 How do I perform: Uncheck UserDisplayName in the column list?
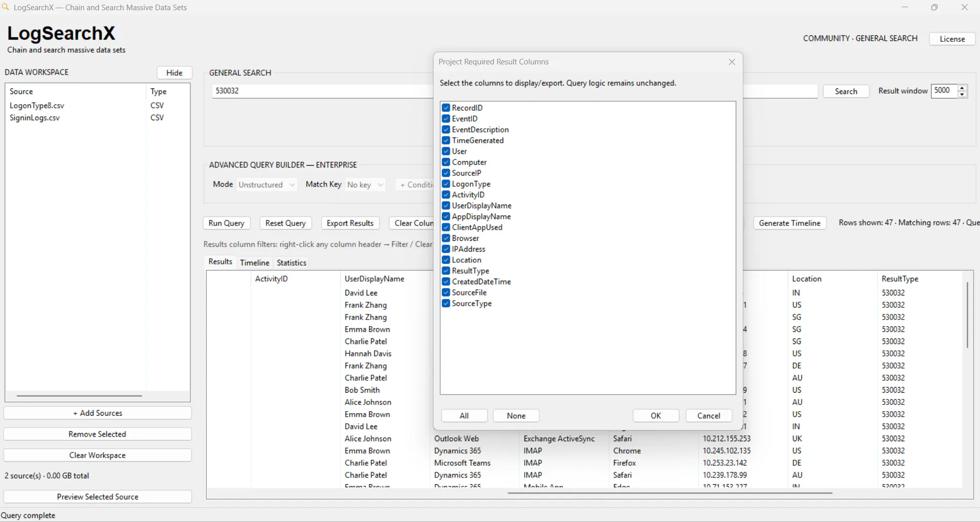[446, 206]
